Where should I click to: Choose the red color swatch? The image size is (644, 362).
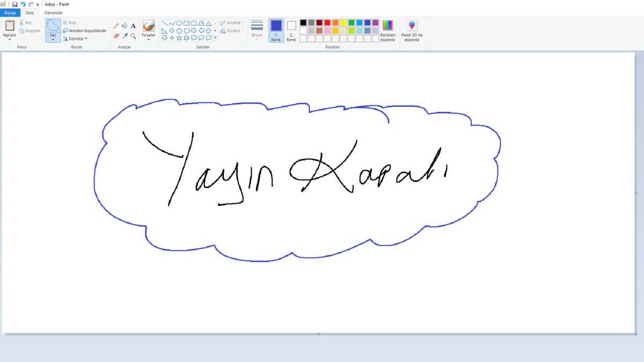pyautogui.click(x=327, y=23)
